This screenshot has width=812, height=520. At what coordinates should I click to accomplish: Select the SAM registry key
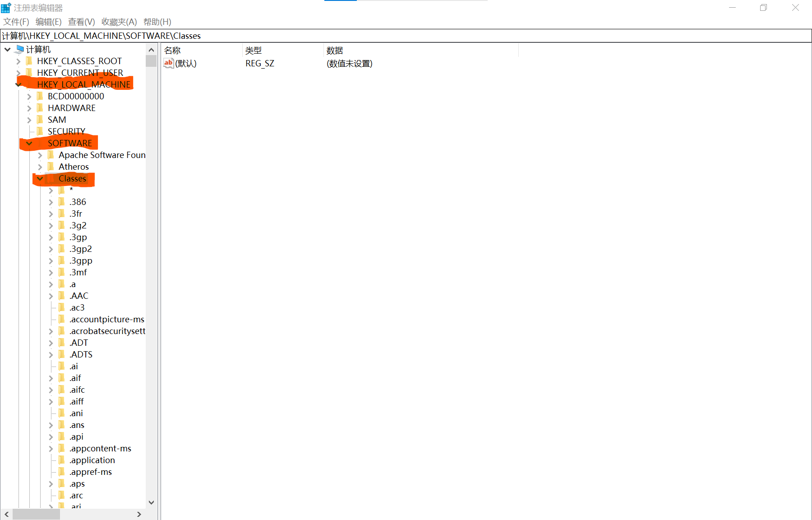pyautogui.click(x=57, y=120)
